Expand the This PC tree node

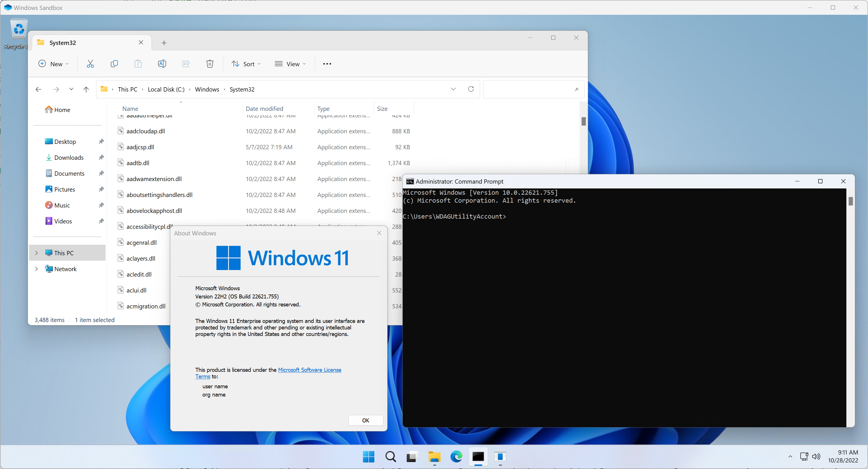(x=36, y=253)
